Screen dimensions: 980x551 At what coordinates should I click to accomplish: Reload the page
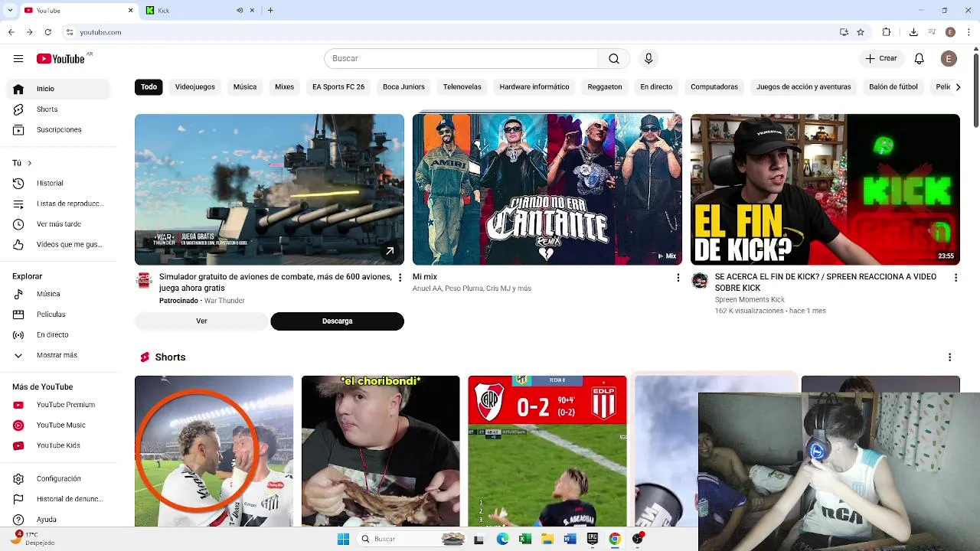[48, 32]
